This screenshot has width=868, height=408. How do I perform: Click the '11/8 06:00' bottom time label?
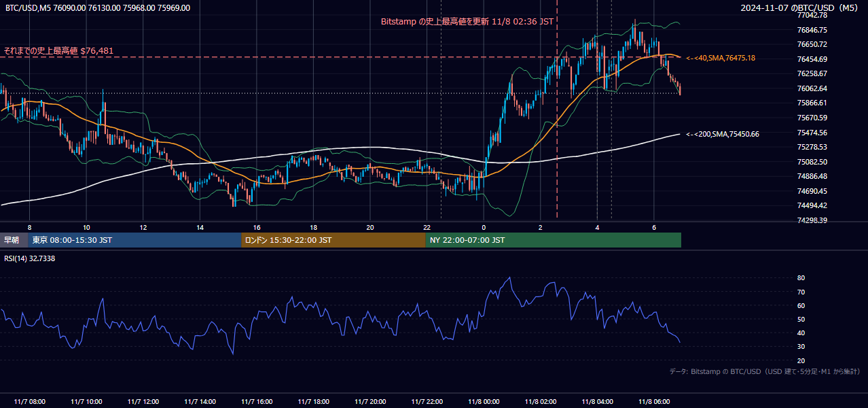tap(654, 402)
